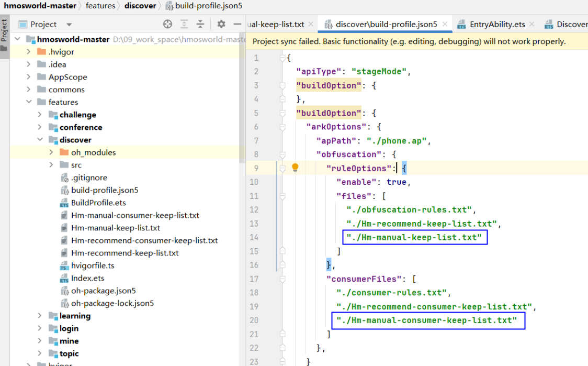
Task: Fold the "files" array on line 11
Action: 282,196
